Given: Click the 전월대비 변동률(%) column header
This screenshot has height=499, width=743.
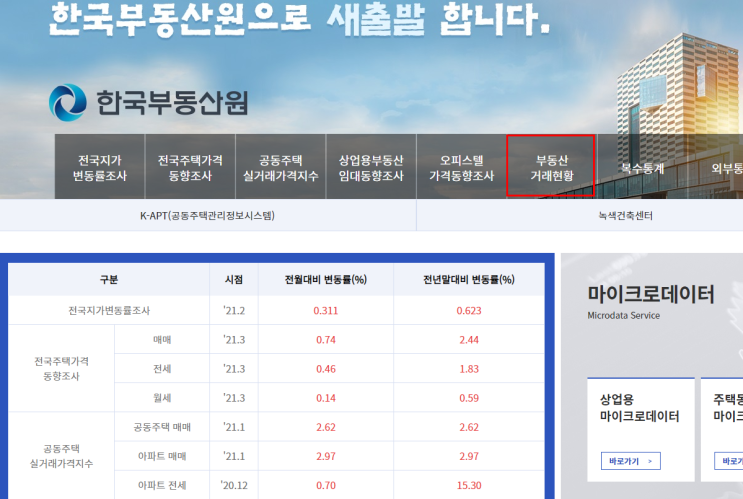Looking at the screenshot, I should 326,280.
